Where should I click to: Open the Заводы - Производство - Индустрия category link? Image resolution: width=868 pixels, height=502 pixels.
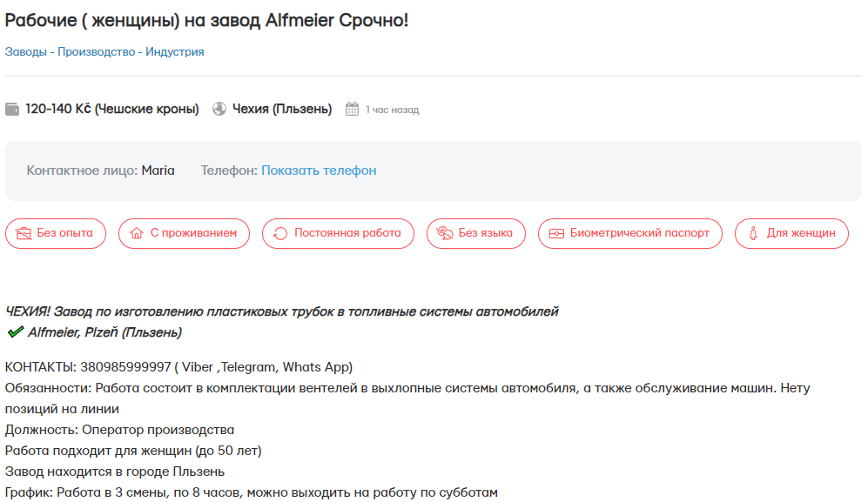coord(104,51)
